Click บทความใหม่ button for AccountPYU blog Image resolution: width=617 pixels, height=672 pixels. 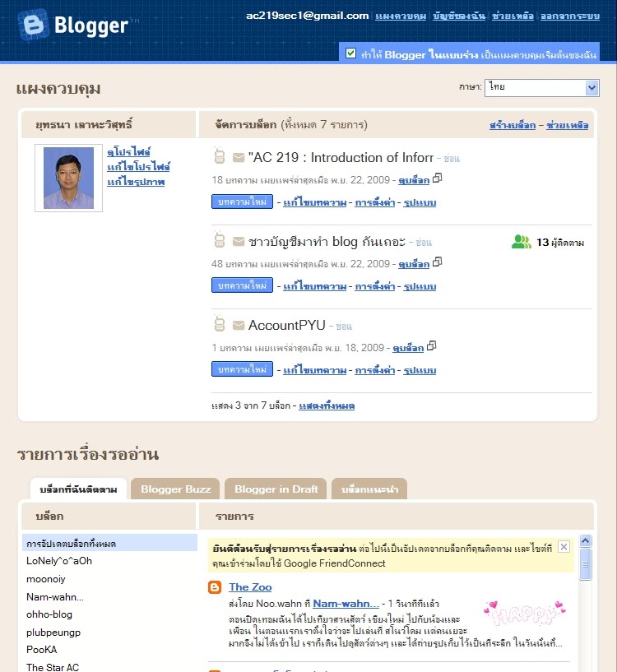click(x=242, y=369)
